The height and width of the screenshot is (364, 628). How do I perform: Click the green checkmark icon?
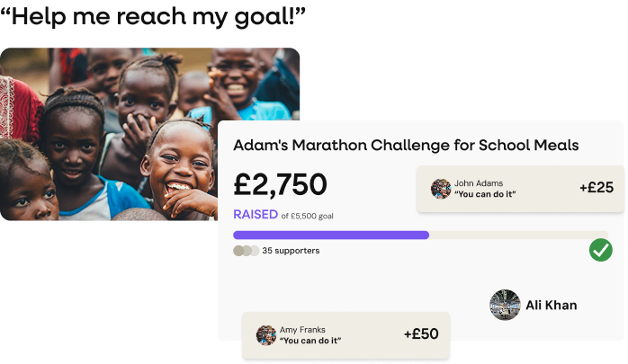[x=600, y=250]
